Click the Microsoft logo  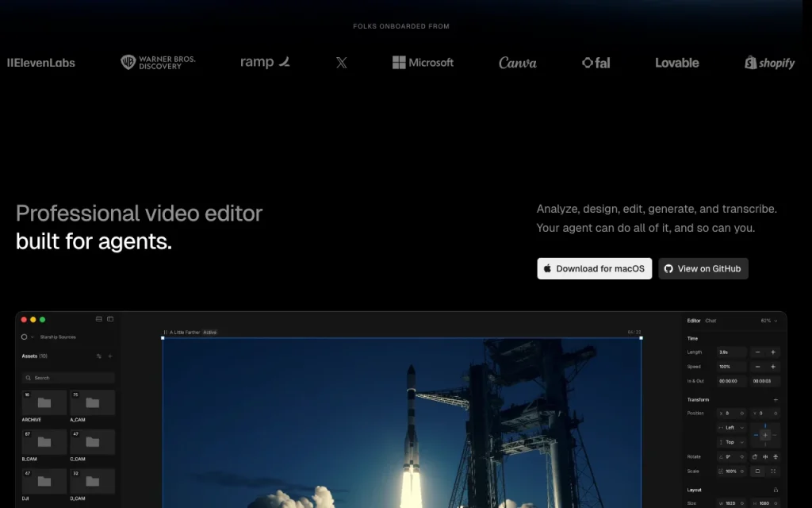coord(423,63)
